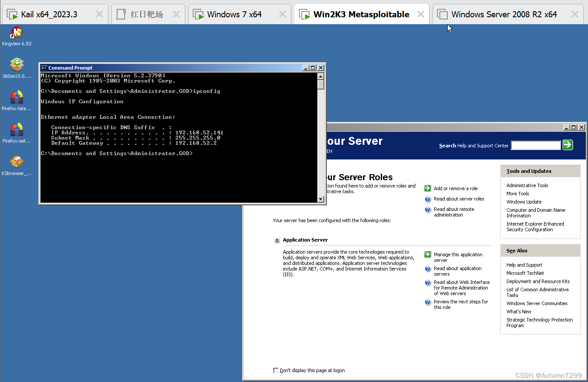This screenshot has width=588, height=382.
Task: Click the 红日靶场 tab page icon
Action: [122, 14]
